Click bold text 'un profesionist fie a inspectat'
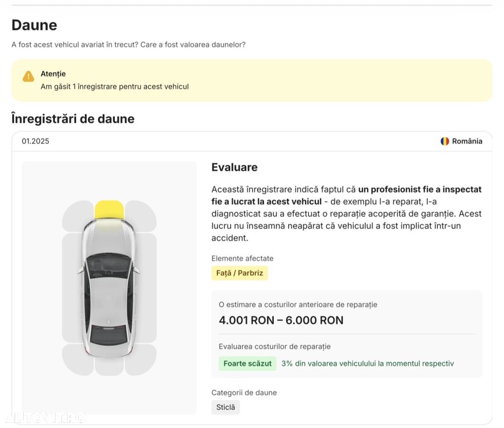504x428 pixels. [420, 189]
